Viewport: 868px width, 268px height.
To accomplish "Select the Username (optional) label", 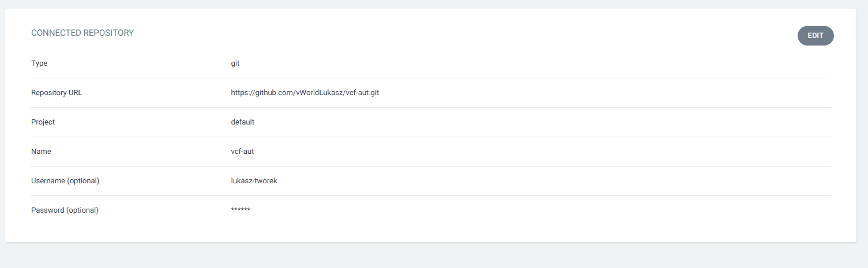I will [65, 181].
